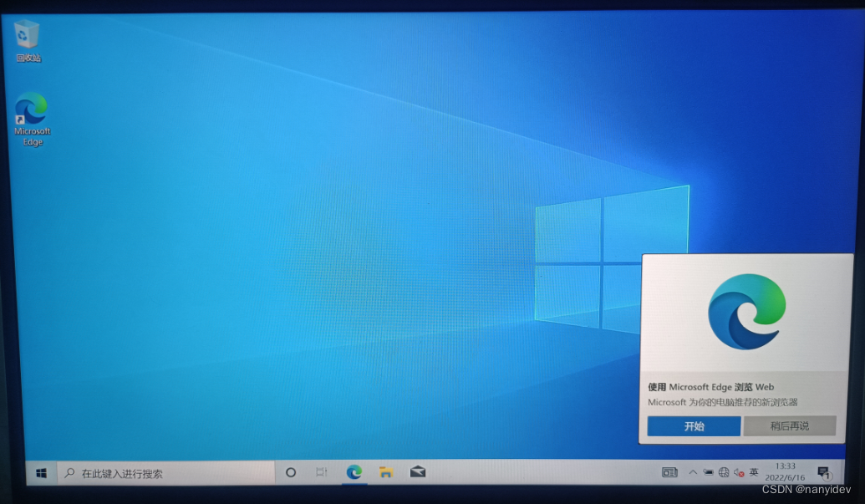Click the battery power tray icon

(708, 472)
